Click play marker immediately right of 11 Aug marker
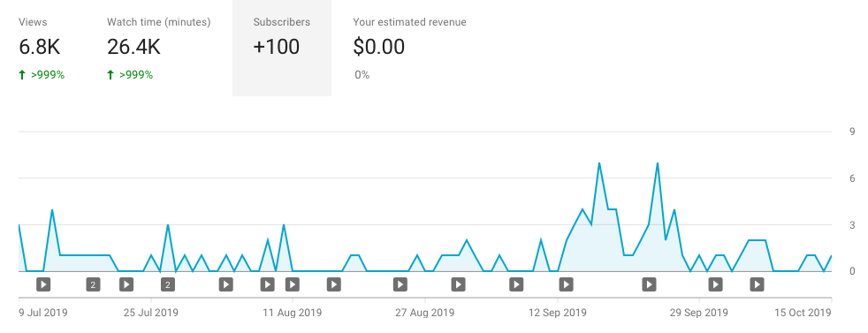868x333 pixels. 333,285
